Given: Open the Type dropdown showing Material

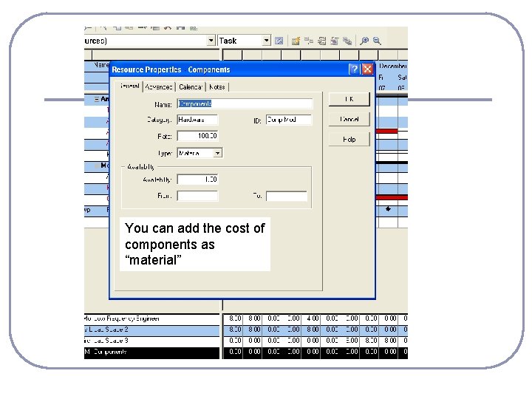Looking at the screenshot, I should point(217,154).
